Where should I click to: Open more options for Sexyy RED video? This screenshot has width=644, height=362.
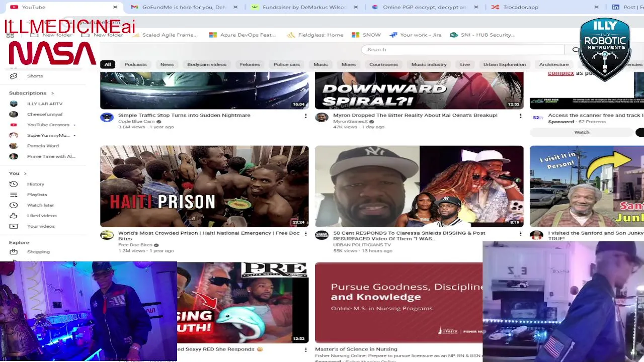pos(305,349)
